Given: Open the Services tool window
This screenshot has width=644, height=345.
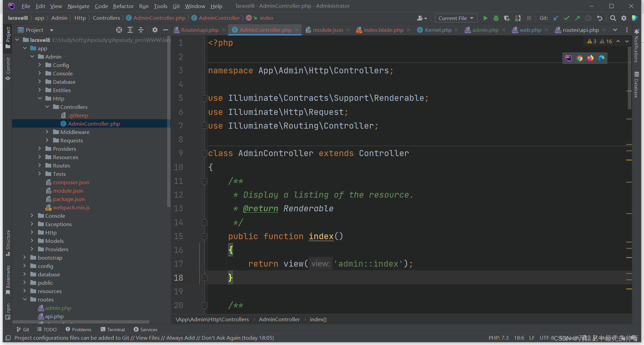Looking at the screenshot, I should click(146, 330).
